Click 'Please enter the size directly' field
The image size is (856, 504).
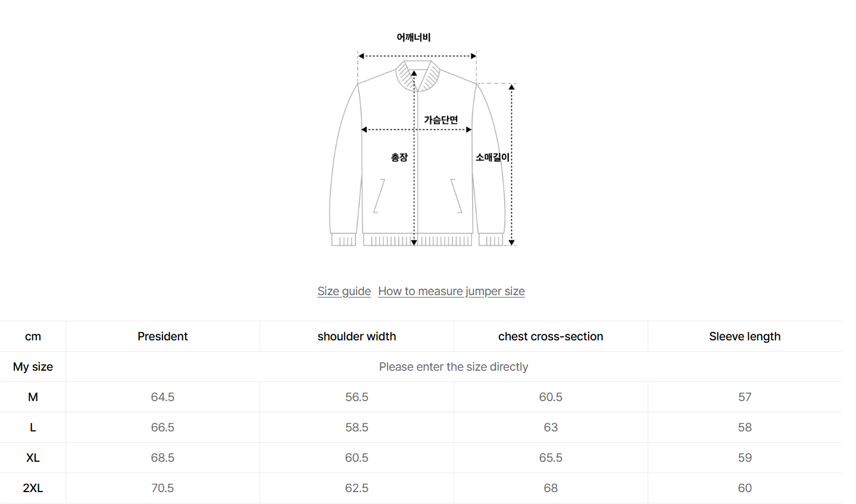(x=453, y=367)
